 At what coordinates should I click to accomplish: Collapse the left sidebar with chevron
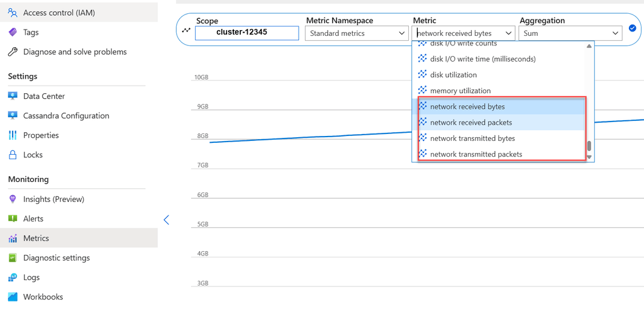166,220
